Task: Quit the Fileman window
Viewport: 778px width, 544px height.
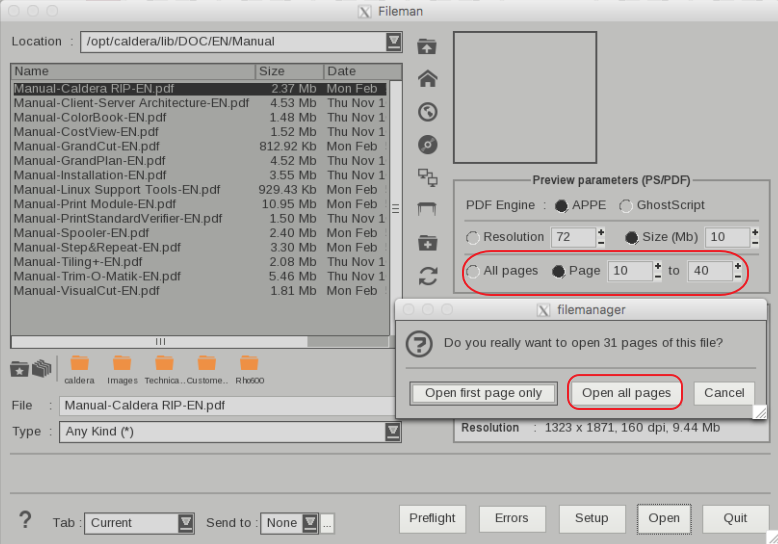Action: 735,519
